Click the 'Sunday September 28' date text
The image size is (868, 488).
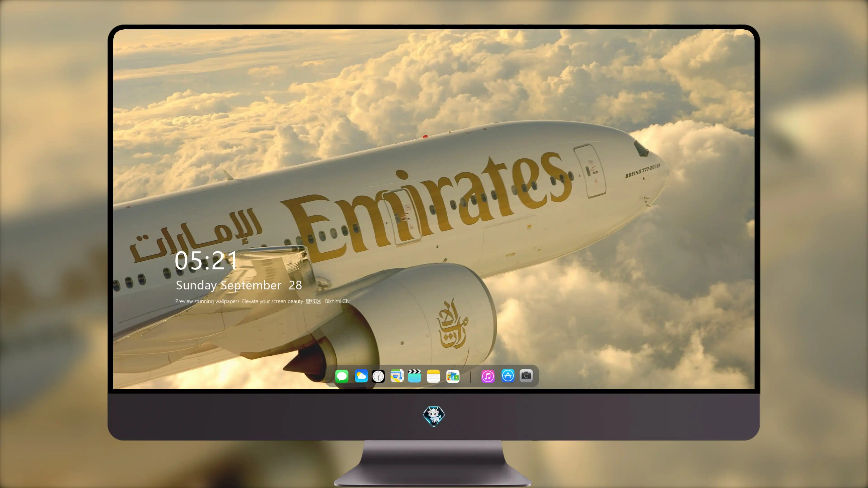pos(239,285)
